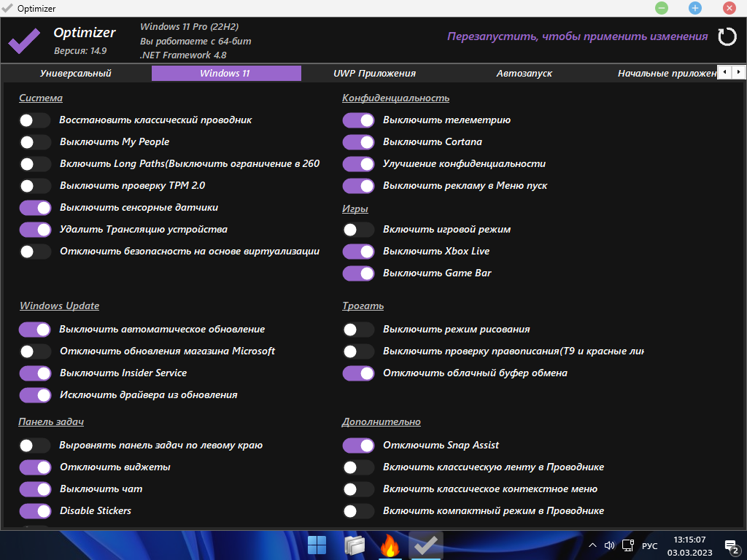Open the volume control in system tray
Image resolution: width=747 pixels, height=560 pixels.
click(x=609, y=545)
